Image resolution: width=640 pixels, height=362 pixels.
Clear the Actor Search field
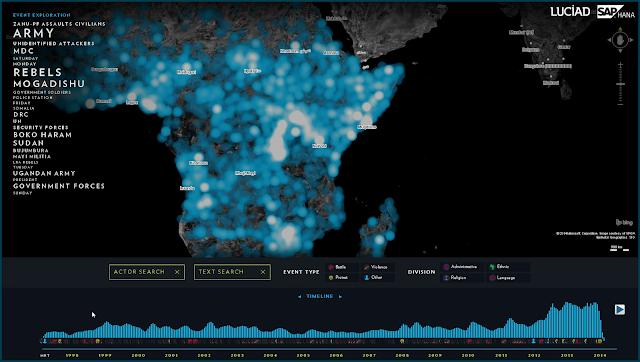(x=177, y=272)
